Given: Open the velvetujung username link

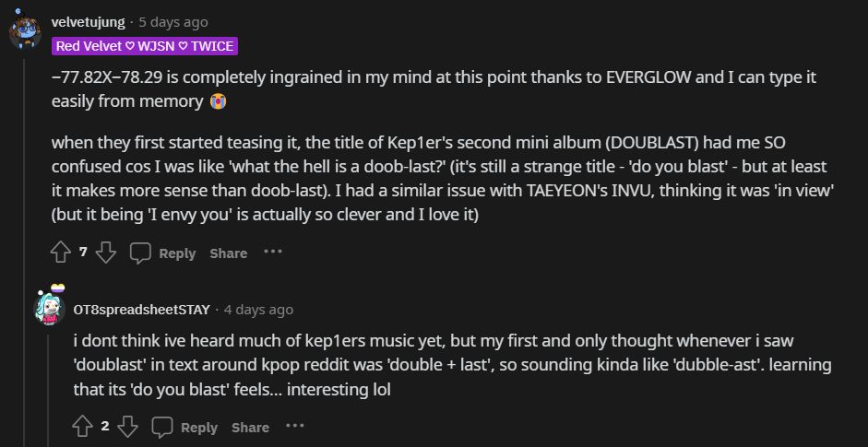Looking at the screenshot, I should coord(89,21).
